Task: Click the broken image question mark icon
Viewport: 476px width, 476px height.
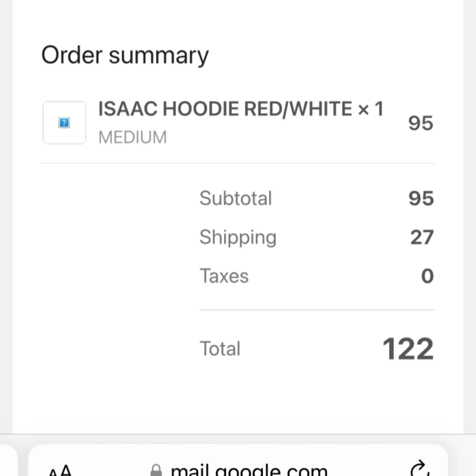Action: coord(64,123)
